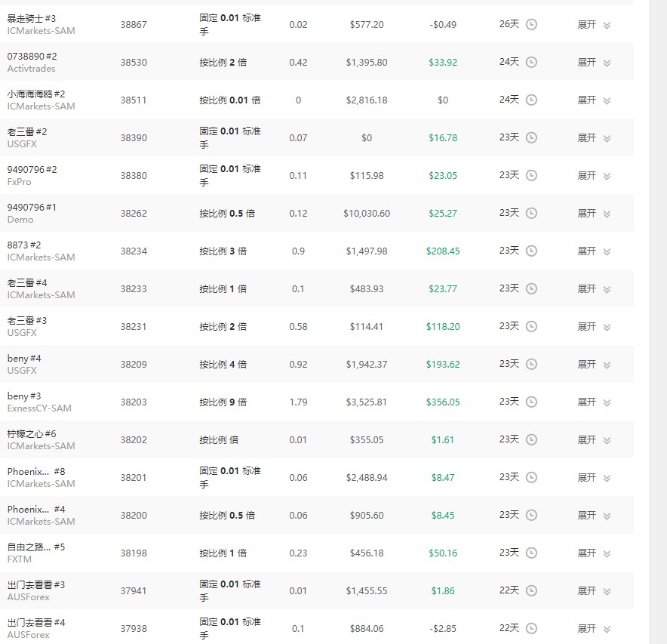The image size is (667, 644).
Task: Click the clock icon in row 38390
Action: pos(531,137)
